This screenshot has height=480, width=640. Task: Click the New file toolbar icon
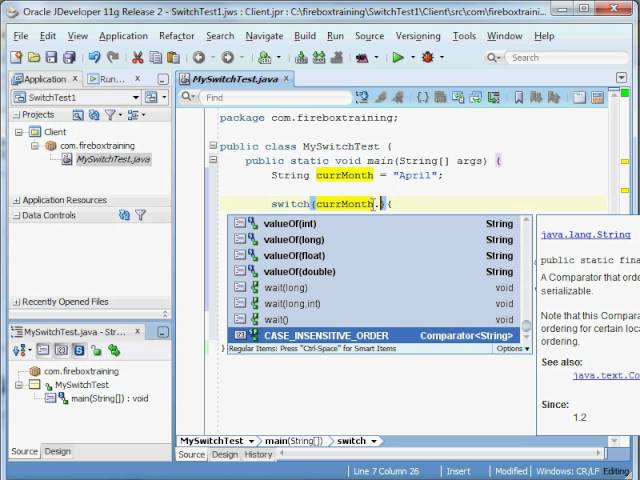coord(16,58)
